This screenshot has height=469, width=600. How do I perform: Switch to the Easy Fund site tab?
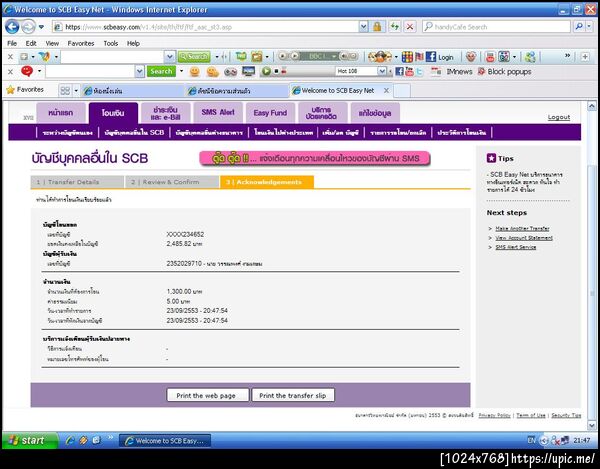tap(270, 113)
